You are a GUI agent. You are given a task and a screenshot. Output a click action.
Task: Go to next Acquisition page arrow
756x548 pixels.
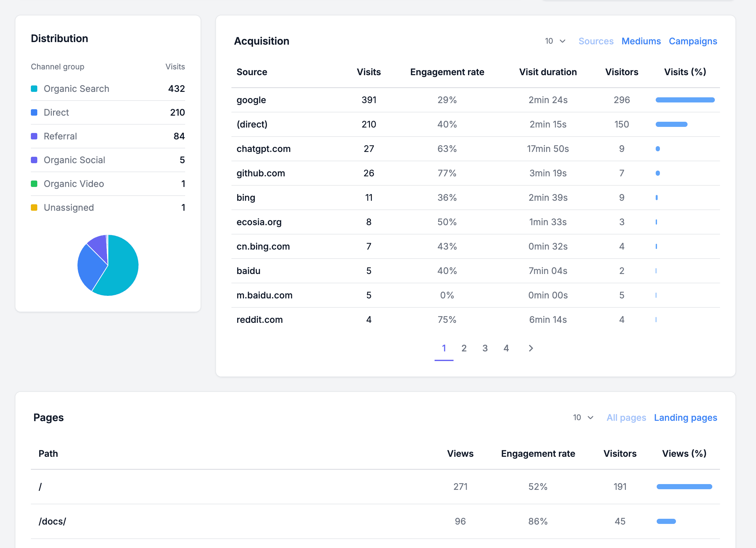531,348
